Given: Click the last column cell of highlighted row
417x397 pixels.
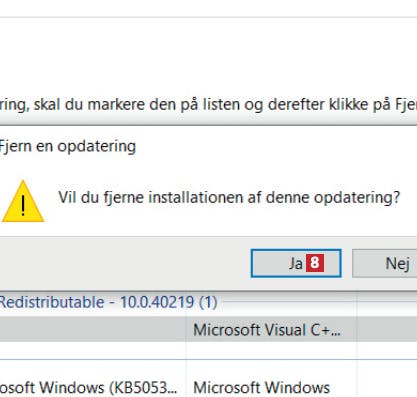Looking at the screenshot, I should click(387, 329).
